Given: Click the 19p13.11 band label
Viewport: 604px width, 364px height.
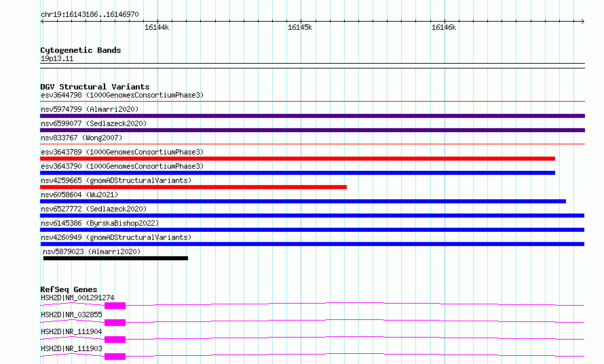Looking at the screenshot, I should pyautogui.click(x=57, y=58).
